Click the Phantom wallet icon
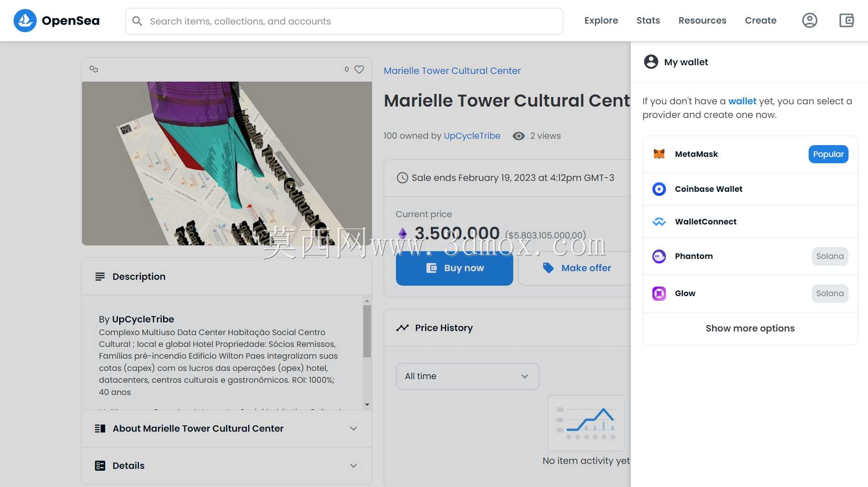The height and width of the screenshot is (487, 868). (x=659, y=256)
